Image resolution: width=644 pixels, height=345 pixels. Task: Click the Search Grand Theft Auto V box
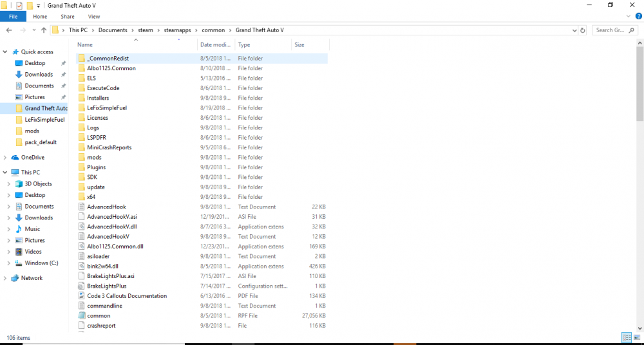pos(615,30)
